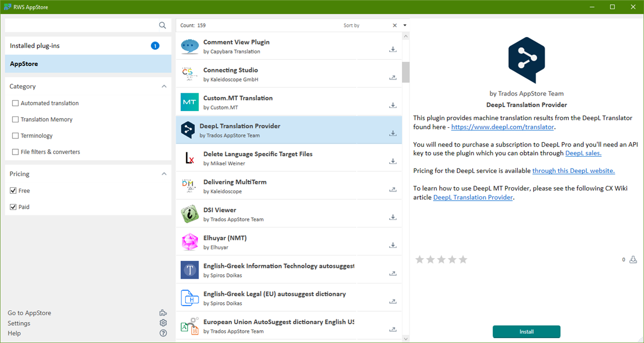644x343 pixels.
Task: Select the green MT icon for Custom.MT Translation
Action: click(x=189, y=101)
